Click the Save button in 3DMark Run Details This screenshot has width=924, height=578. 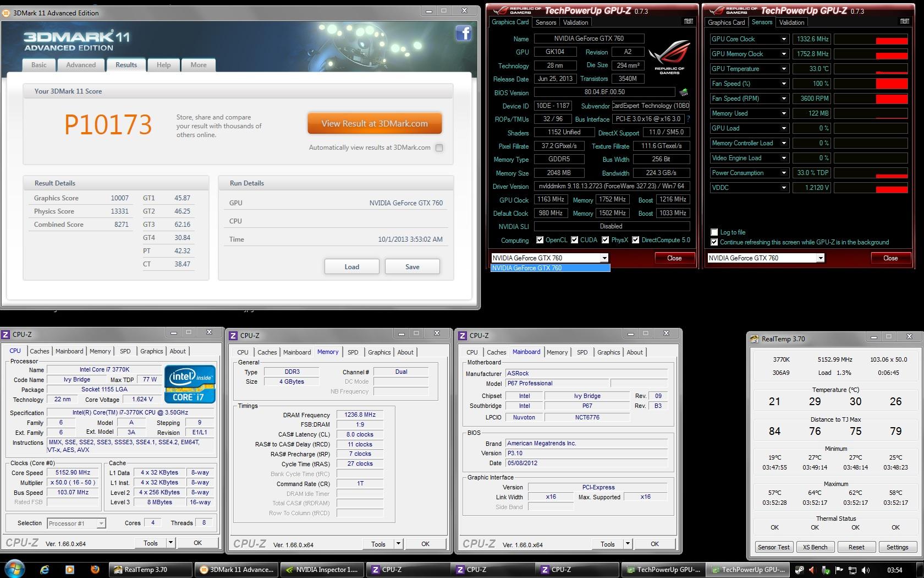[x=413, y=267]
